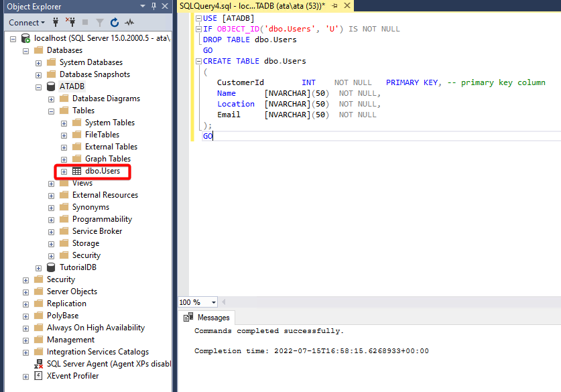561x392 pixels.
Task: Open the 100 % zoom dropdown
Action: [214, 302]
